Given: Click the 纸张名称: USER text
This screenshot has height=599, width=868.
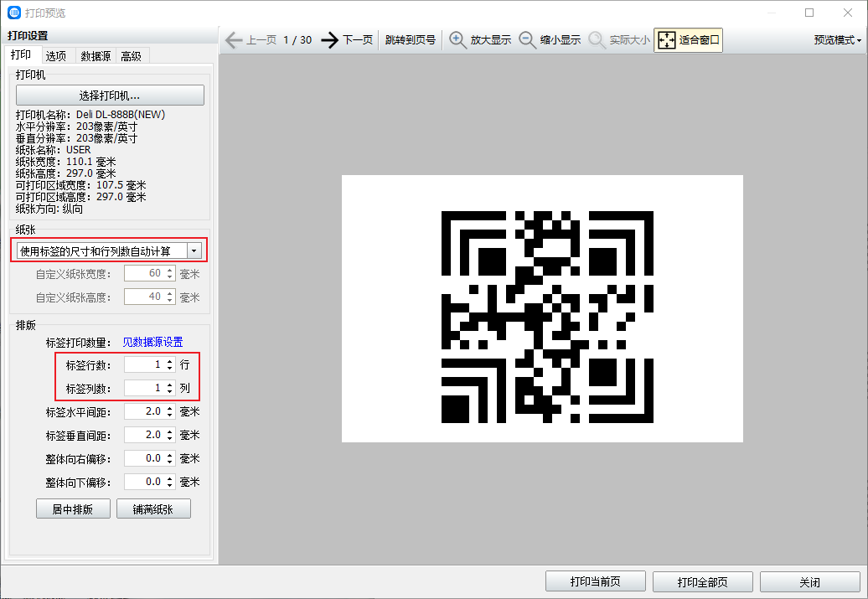Looking at the screenshot, I should tap(53, 150).
